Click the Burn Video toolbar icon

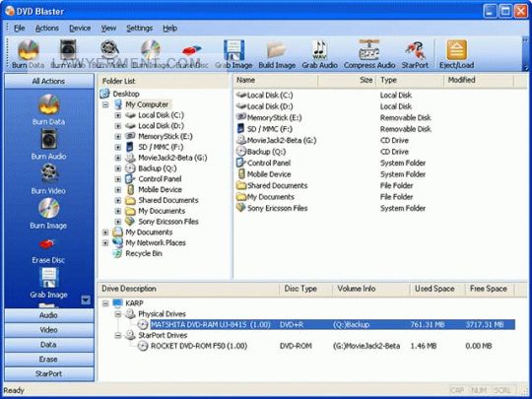coord(109,49)
